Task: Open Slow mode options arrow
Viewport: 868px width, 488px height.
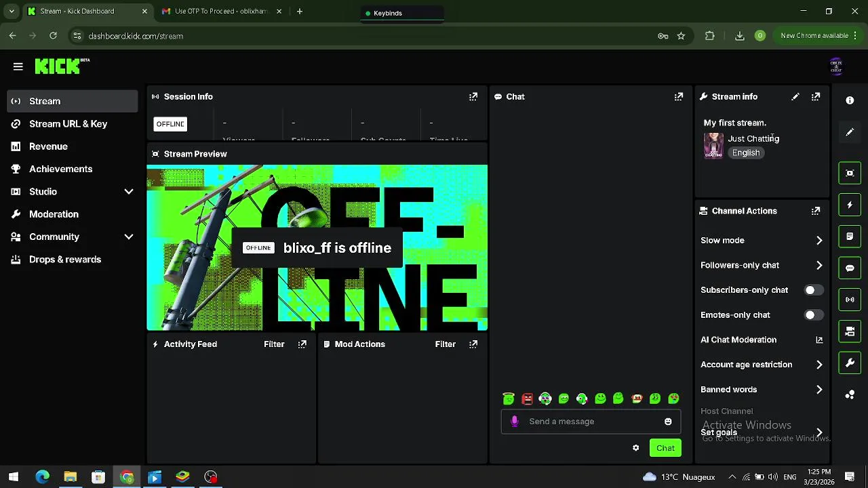Action: coord(819,241)
